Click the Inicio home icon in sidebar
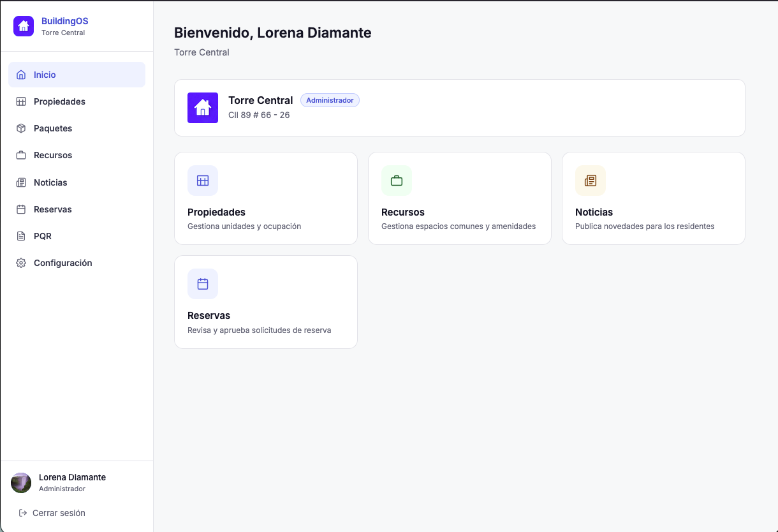Viewport: 778px width, 532px height. (x=21, y=75)
